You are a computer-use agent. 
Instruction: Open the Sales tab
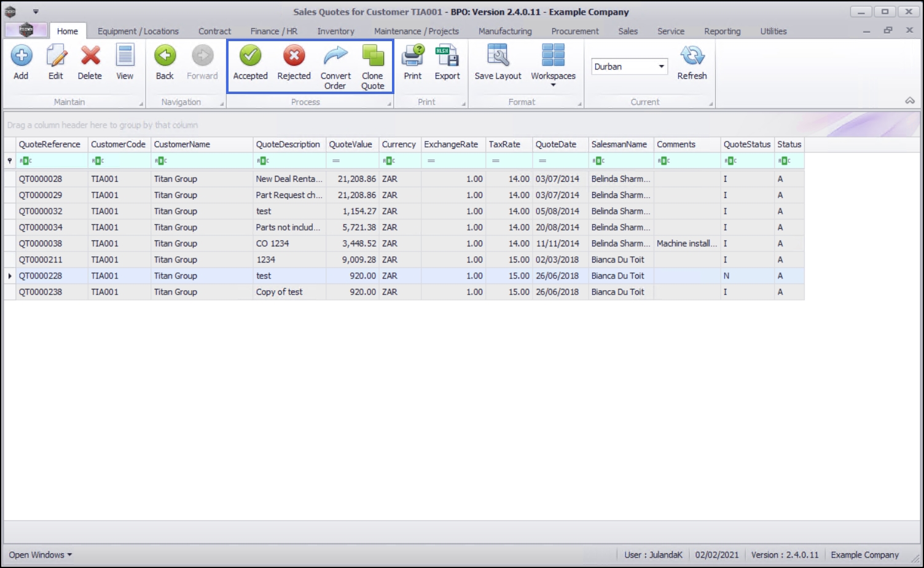[x=628, y=31]
